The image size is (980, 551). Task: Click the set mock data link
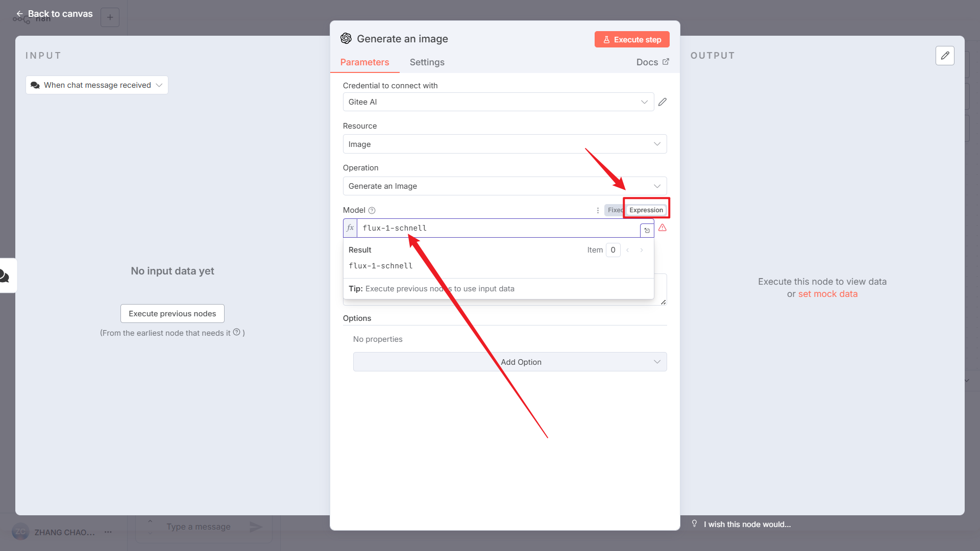(827, 294)
